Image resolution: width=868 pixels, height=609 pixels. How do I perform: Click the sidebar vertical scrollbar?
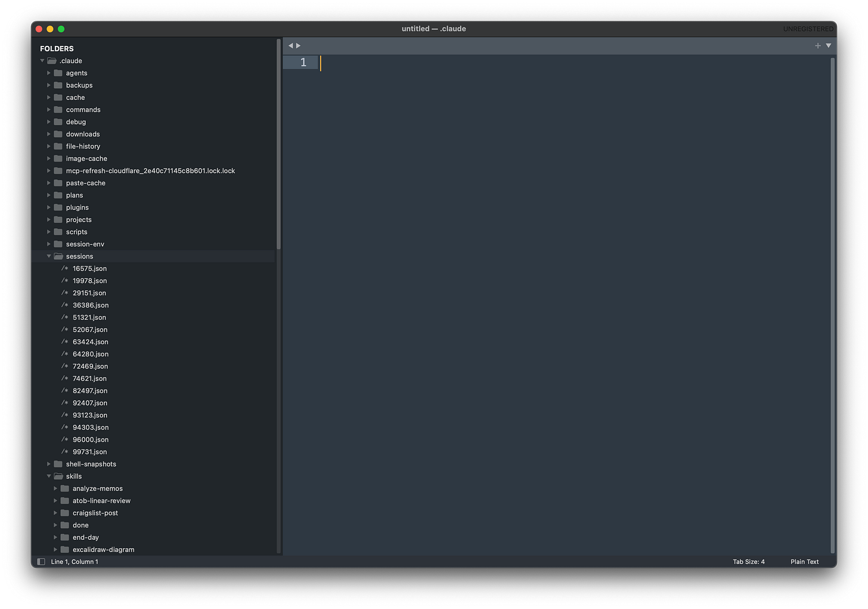point(278,144)
